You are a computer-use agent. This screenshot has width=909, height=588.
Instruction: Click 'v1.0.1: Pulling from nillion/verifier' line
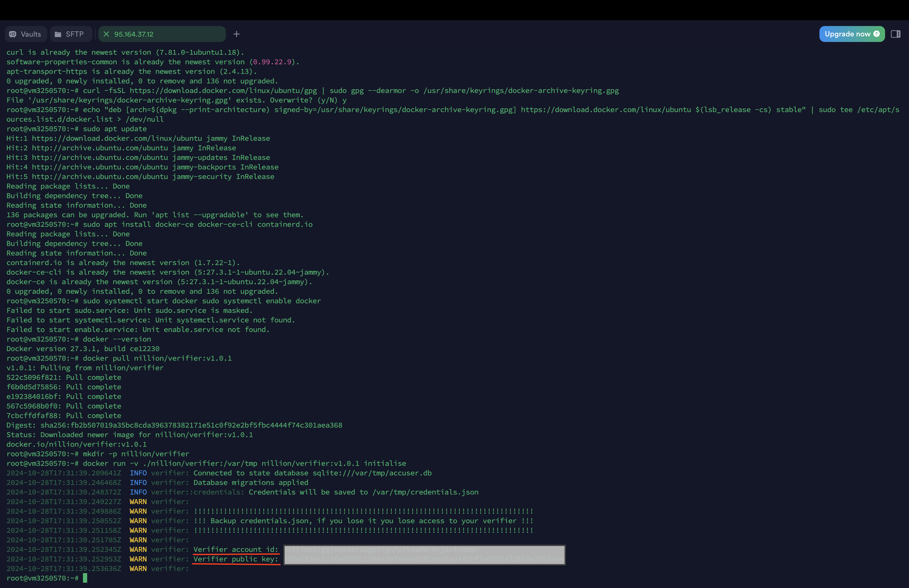coord(85,368)
